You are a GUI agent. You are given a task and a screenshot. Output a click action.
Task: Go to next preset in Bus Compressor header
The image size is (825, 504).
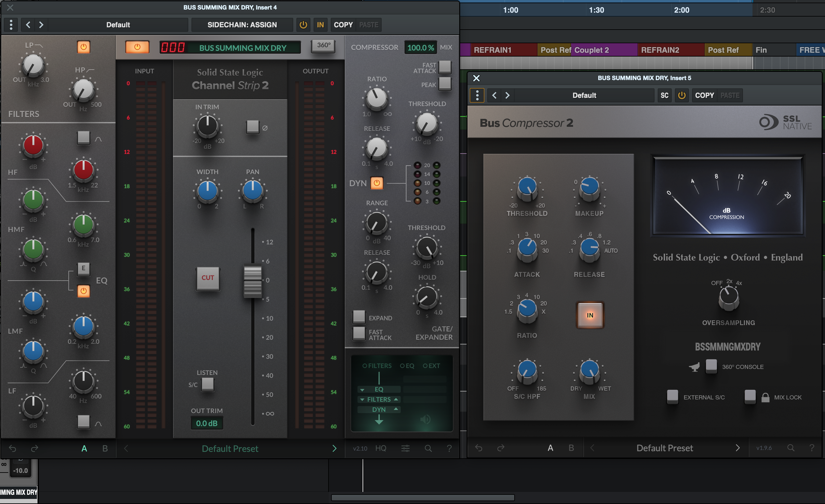click(507, 95)
